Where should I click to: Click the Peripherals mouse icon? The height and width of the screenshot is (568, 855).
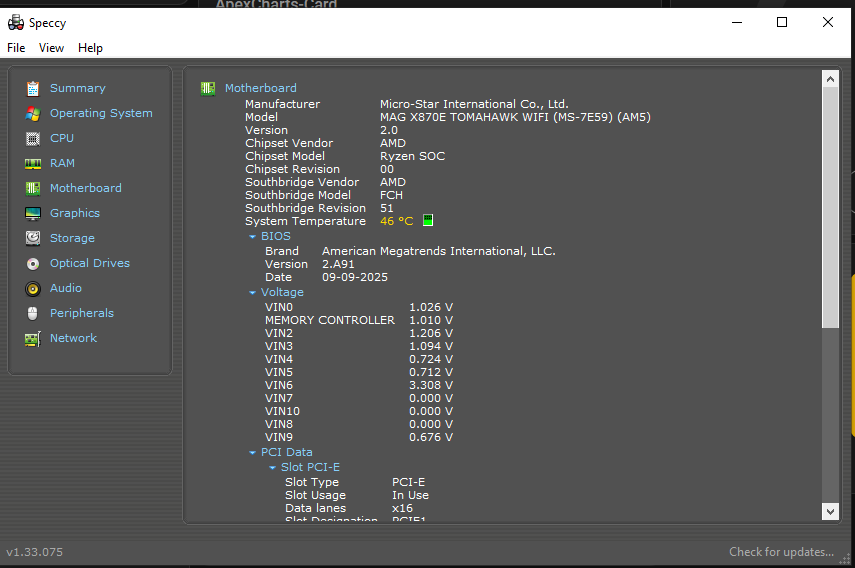coord(33,313)
